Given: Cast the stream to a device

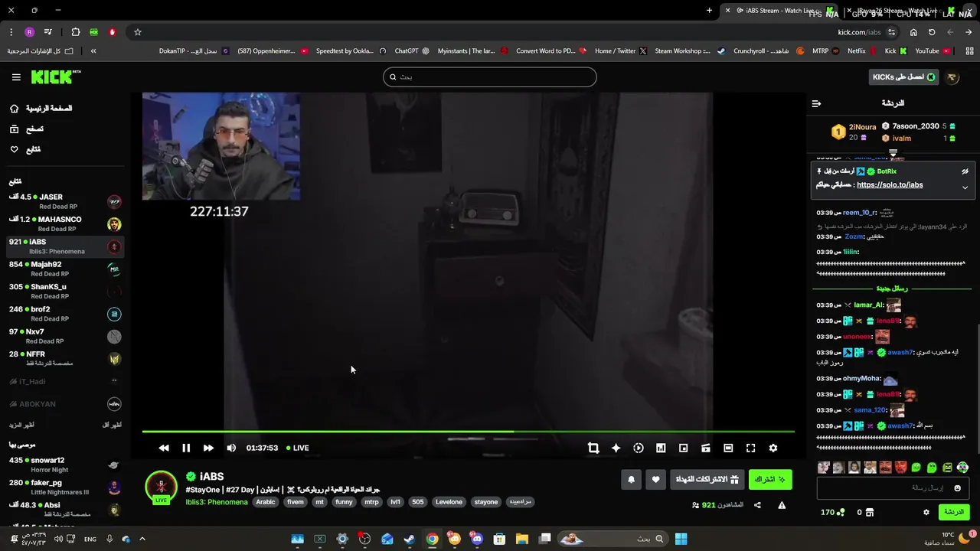Looking at the screenshot, I should 706,448.
